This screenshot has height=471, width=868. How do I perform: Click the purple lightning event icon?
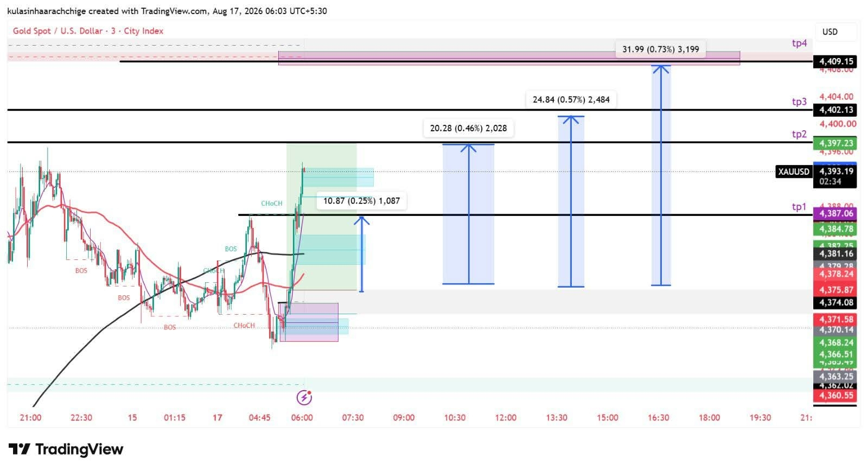pos(304,398)
